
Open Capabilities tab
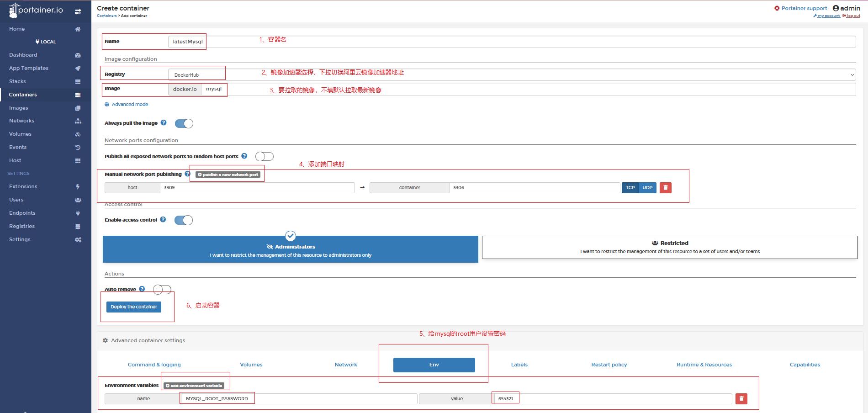805,365
